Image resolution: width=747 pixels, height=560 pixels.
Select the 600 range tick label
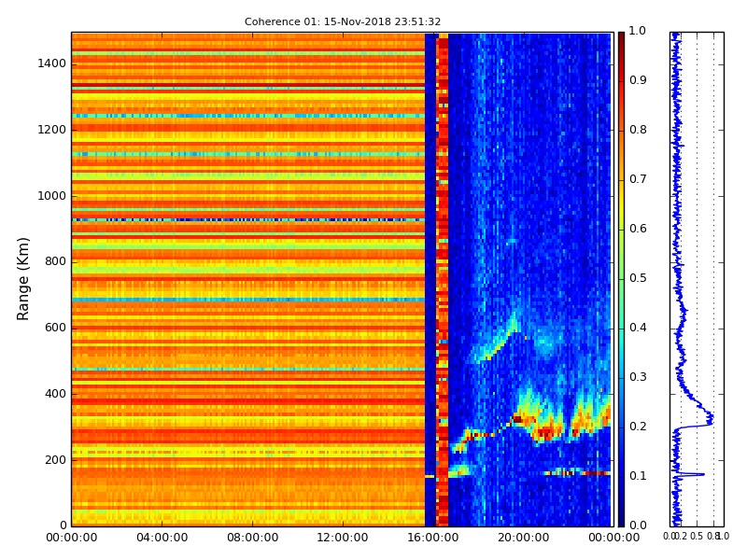tap(56, 329)
